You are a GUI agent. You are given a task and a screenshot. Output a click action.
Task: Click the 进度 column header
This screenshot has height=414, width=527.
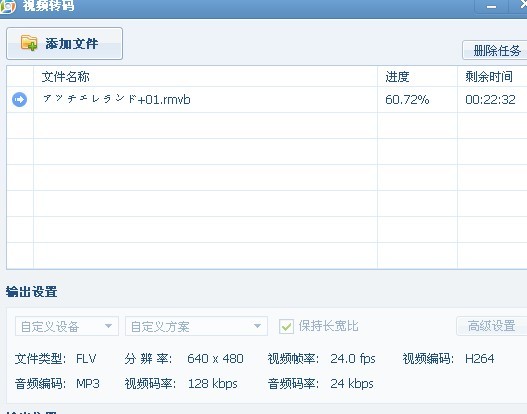pos(397,77)
